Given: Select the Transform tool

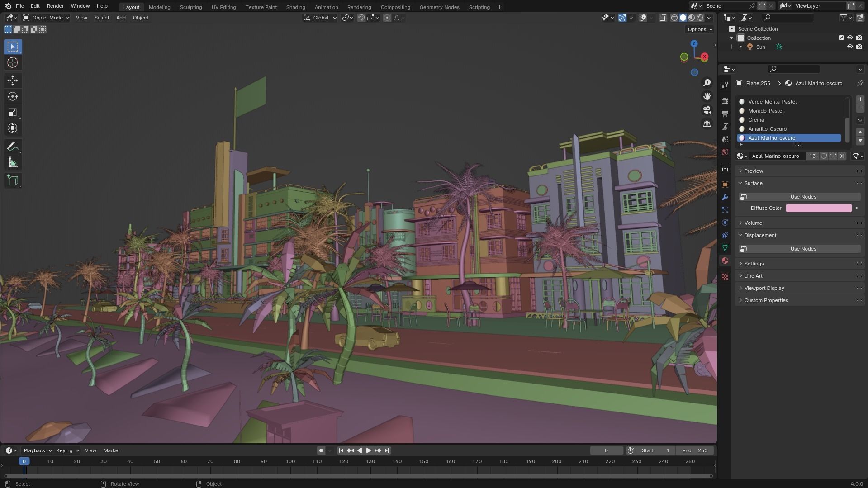Looking at the screenshot, I should (x=13, y=128).
